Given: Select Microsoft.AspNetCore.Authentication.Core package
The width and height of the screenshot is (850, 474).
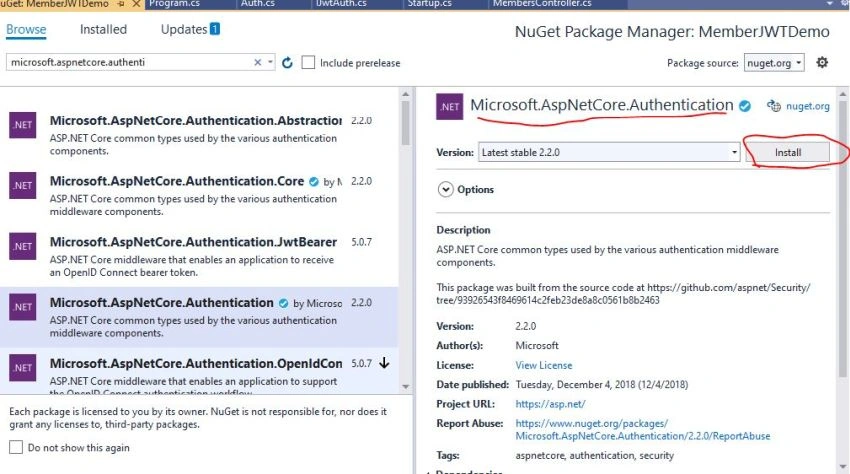Looking at the screenshot, I should (199, 196).
